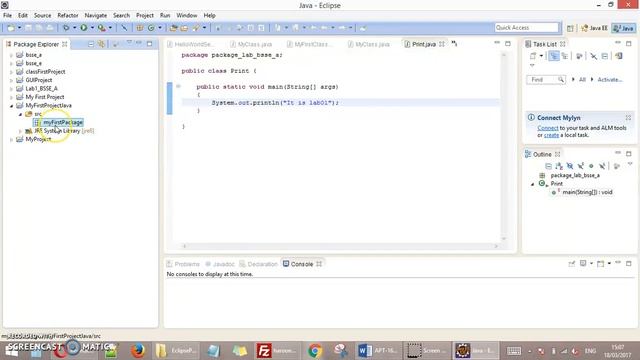Click Collapse All in Outline view
640x360 pixels.
tap(548, 166)
